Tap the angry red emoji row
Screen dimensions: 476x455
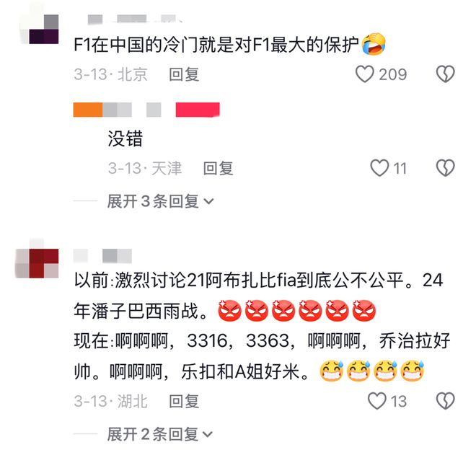tap(297, 311)
